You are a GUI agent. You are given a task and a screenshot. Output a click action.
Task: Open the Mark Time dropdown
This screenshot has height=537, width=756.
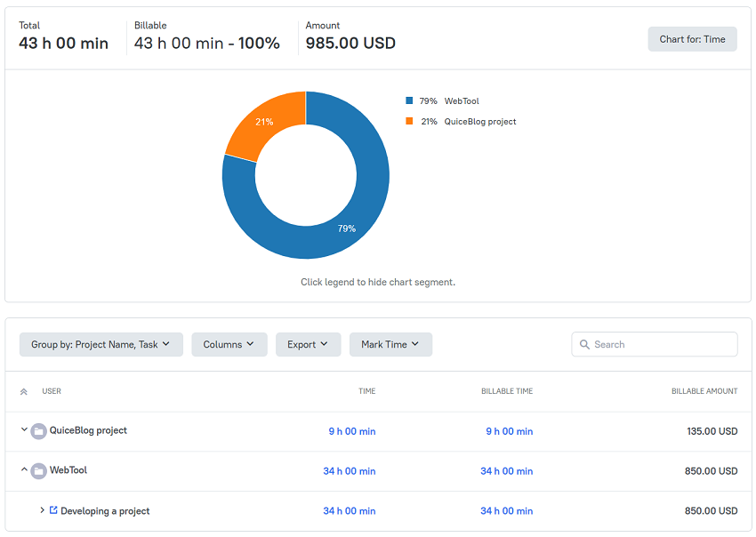[390, 345]
